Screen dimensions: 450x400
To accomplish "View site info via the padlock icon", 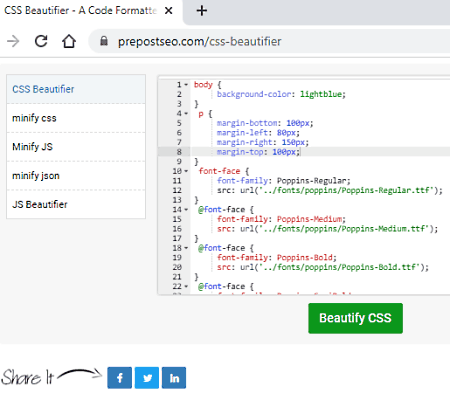I will click(x=104, y=41).
